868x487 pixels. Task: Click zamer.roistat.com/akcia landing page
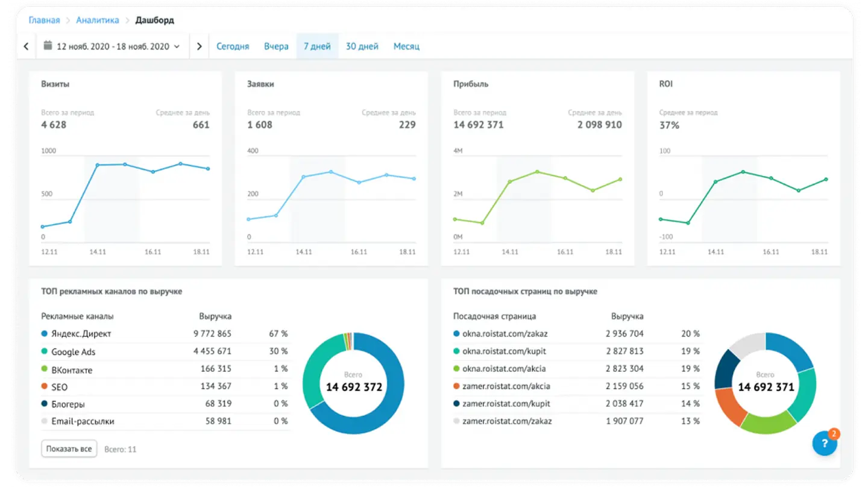pos(506,386)
